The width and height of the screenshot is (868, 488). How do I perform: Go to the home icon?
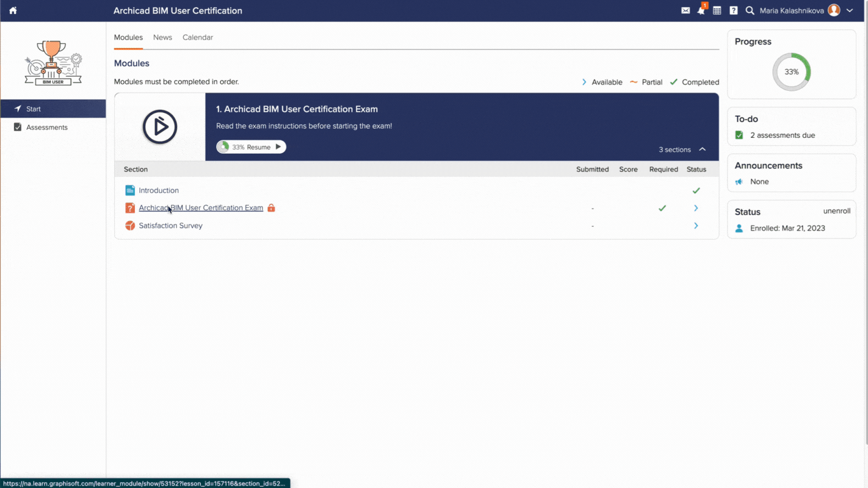(13, 10)
